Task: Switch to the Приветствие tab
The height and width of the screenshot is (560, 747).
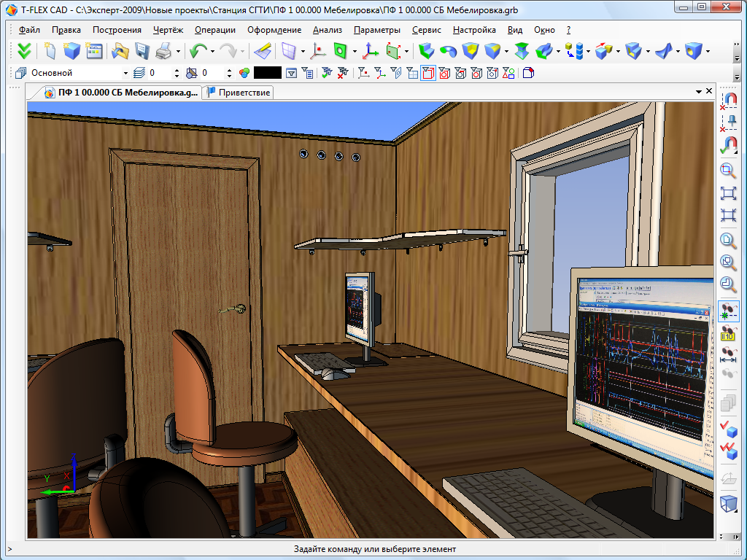Action: point(239,92)
